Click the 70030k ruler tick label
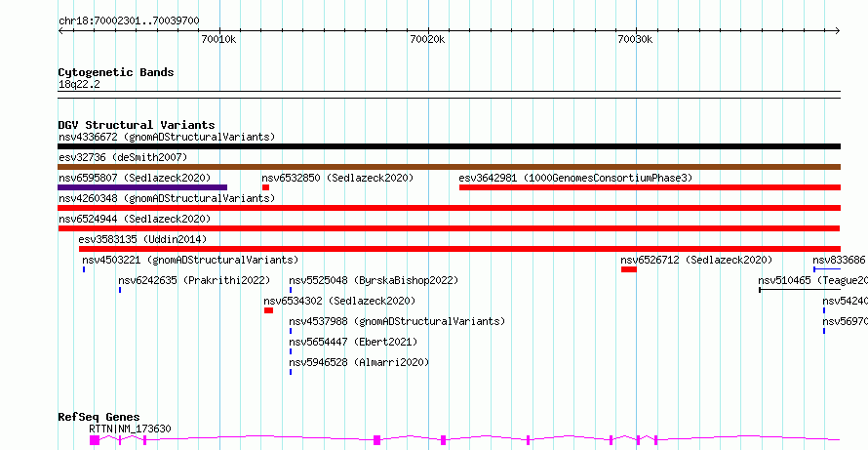This screenshot has width=868, height=450. [x=636, y=39]
